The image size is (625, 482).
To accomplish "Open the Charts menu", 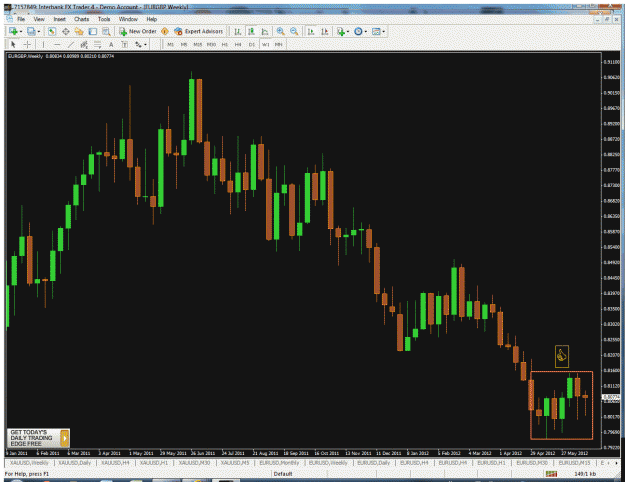I will point(82,19).
